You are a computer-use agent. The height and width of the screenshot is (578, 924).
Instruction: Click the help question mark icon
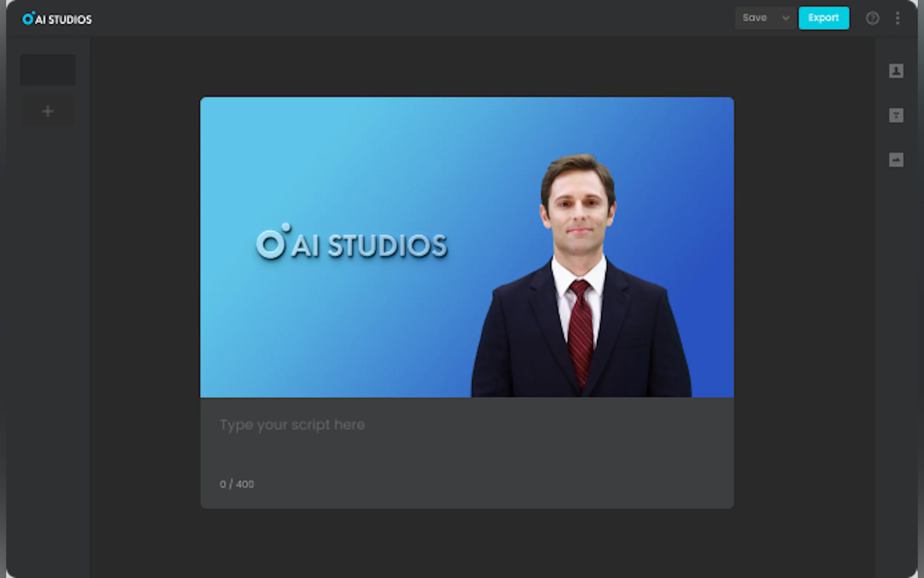[872, 18]
